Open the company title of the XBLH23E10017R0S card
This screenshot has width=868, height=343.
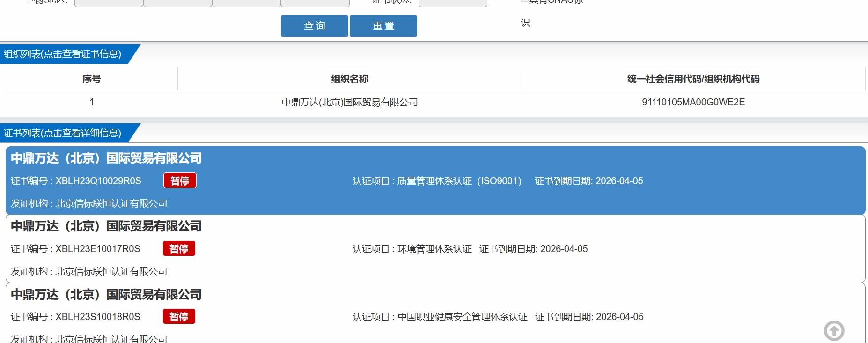click(x=106, y=226)
